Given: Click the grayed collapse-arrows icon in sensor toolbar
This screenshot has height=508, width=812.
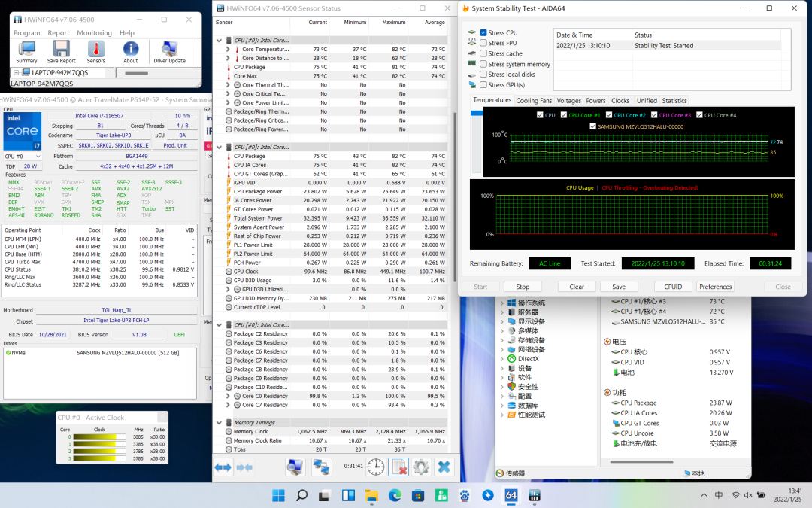Looking at the screenshot, I should (244, 467).
